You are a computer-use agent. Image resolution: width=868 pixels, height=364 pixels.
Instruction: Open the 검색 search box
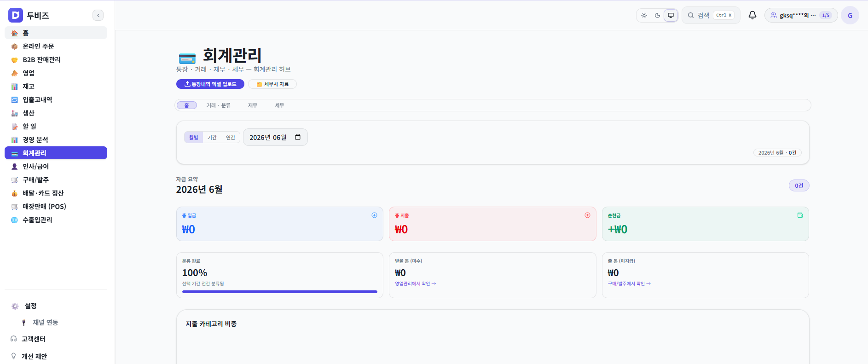click(x=711, y=15)
